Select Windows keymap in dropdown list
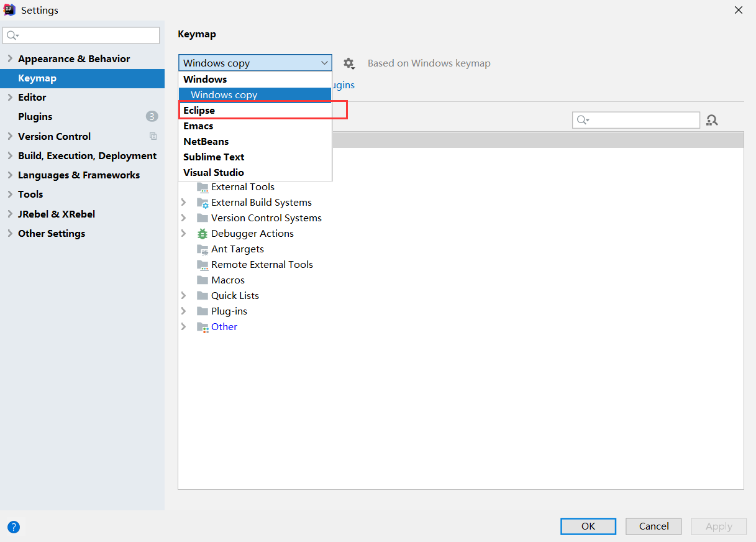Screen dimensions: 756x542 255,79
